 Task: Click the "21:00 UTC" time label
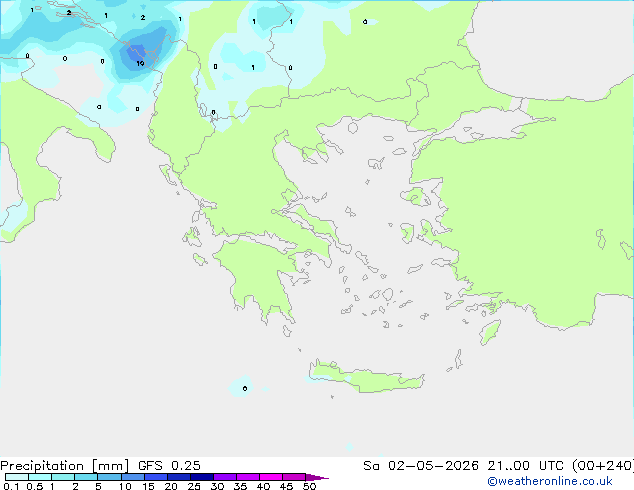pyautogui.click(x=525, y=466)
